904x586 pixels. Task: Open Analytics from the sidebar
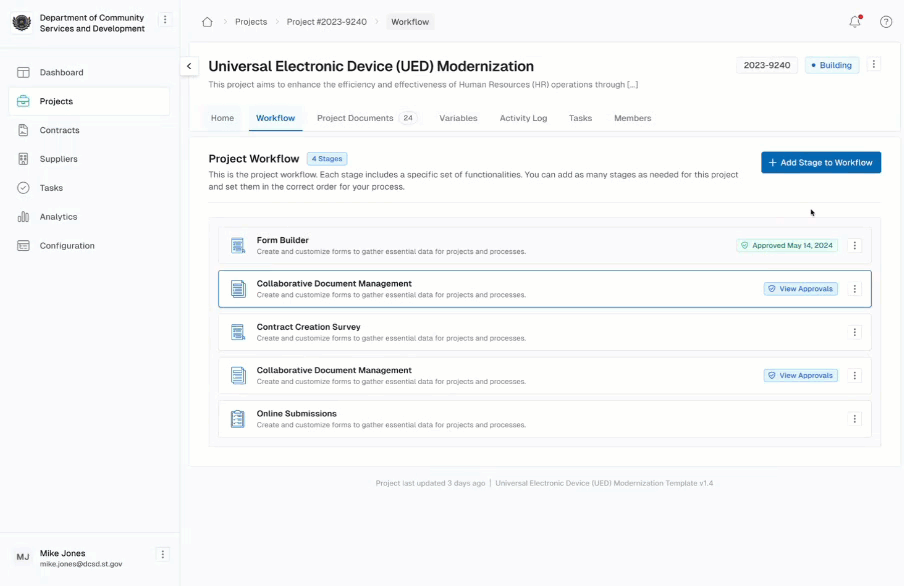tap(58, 217)
